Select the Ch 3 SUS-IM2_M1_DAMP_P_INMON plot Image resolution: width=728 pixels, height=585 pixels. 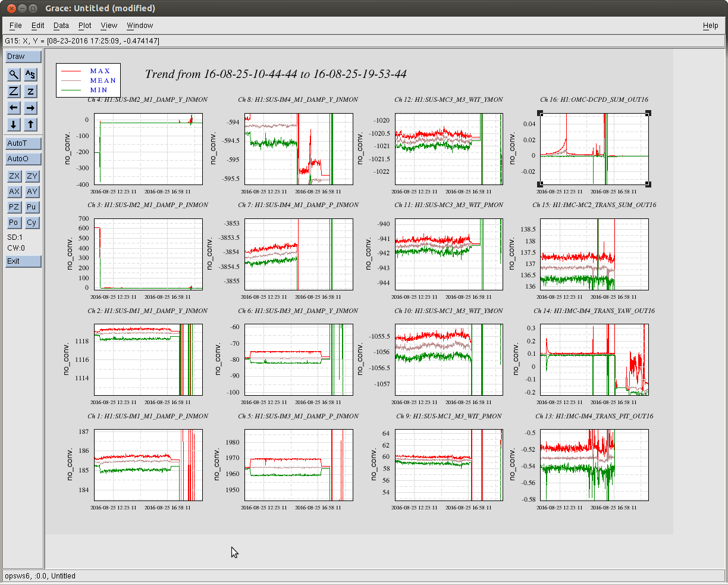tap(148, 254)
